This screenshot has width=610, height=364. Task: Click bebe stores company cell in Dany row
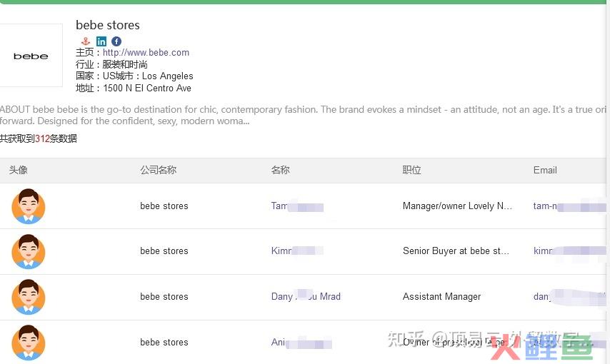pyautogui.click(x=164, y=297)
